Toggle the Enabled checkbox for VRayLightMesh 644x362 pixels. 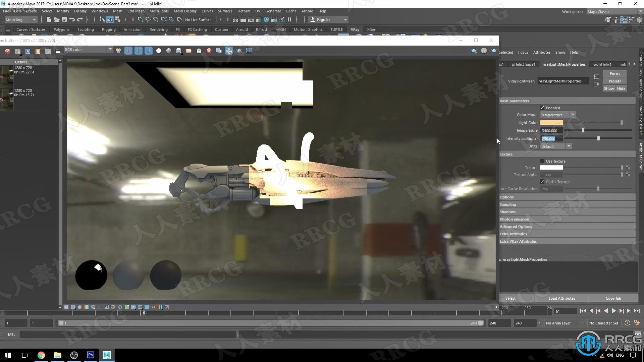point(542,107)
